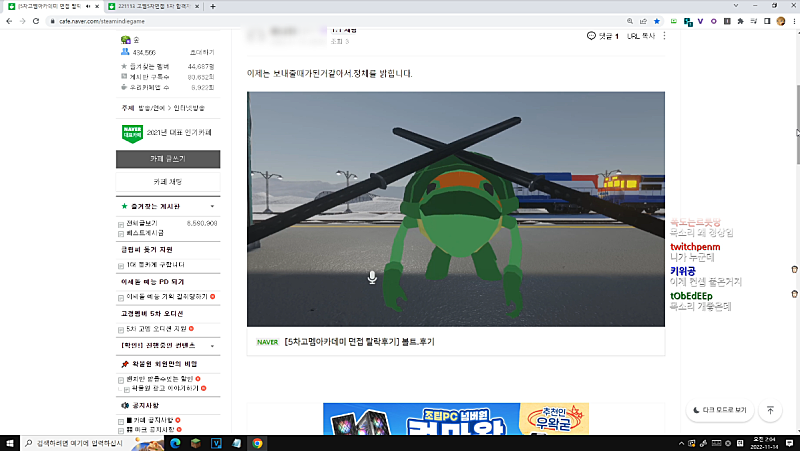Screen dimensions: 800x451
Task: Open Microsoft Edge from the taskbar
Action: tap(175, 443)
